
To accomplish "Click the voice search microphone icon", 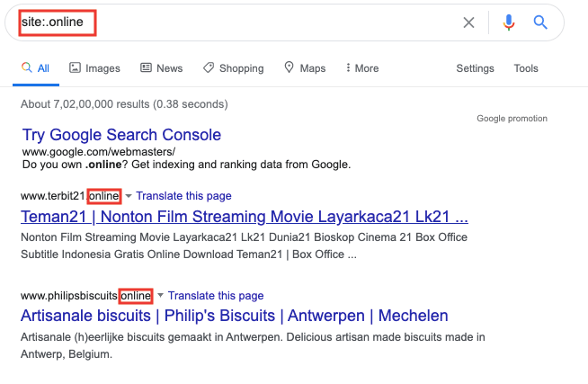I will click(509, 22).
